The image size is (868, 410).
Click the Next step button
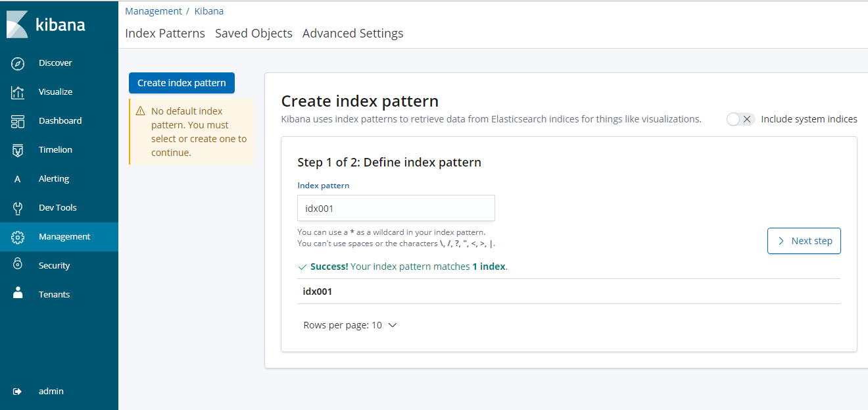[804, 241]
